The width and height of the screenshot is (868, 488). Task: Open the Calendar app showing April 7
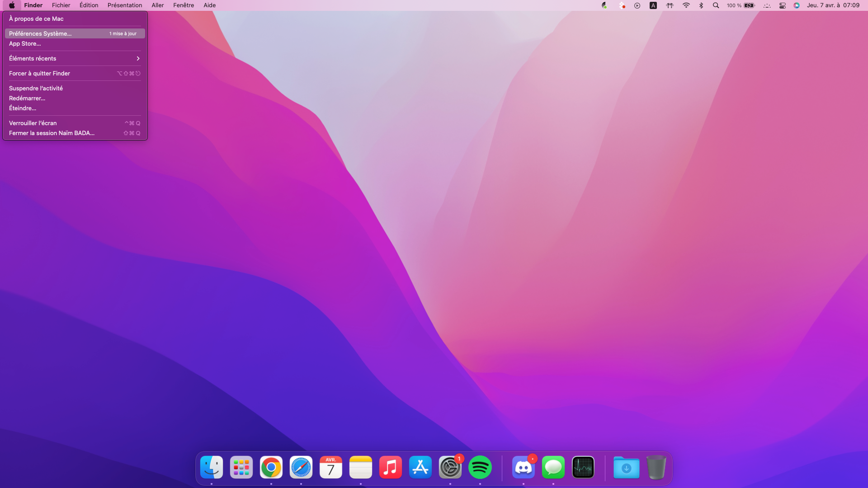[x=330, y=468]
